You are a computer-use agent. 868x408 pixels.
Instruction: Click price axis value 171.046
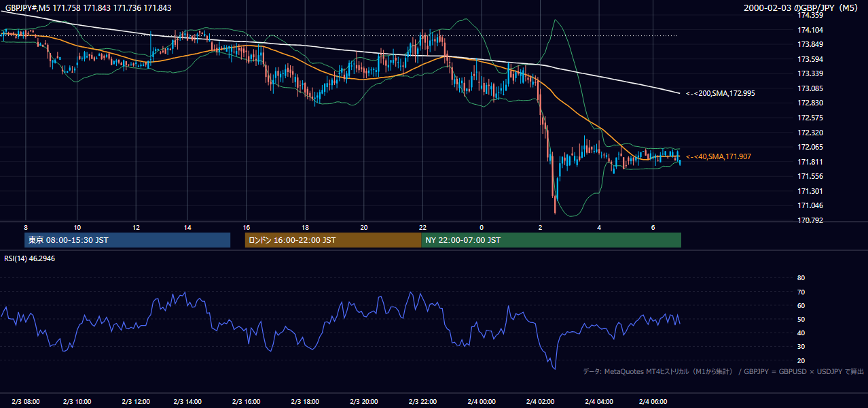click(810, 205)
